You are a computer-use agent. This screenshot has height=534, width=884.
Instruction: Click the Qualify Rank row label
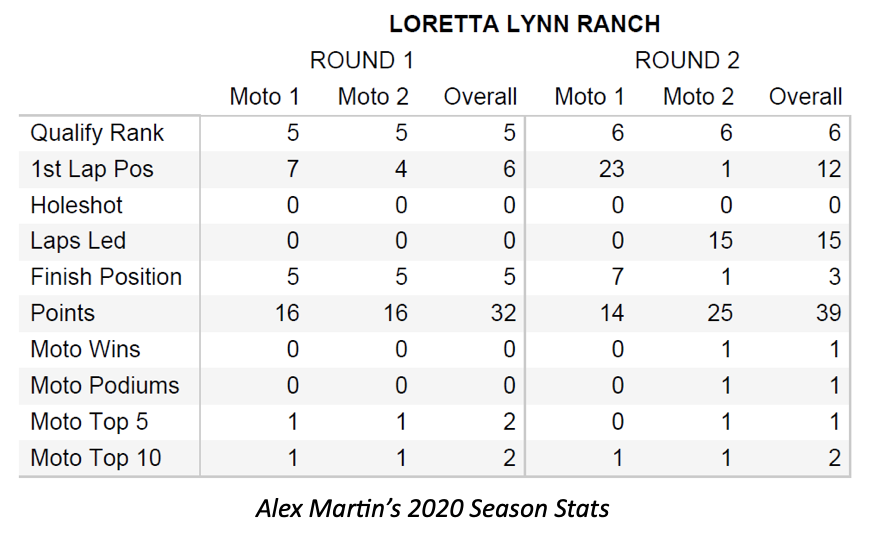97,133
